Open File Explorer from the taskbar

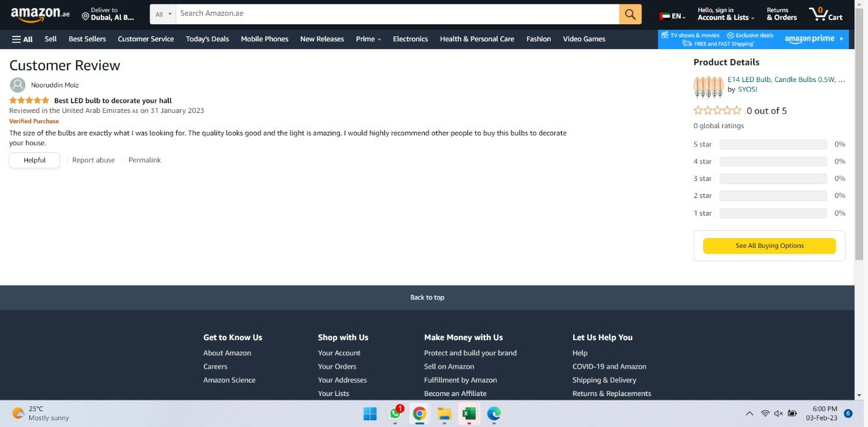coord(444,414)
